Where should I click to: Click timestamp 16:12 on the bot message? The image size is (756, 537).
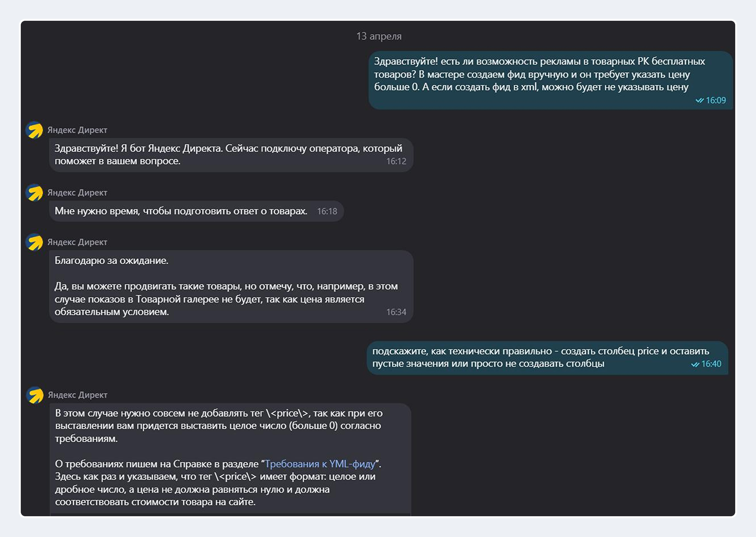click(x=396, y=161)
